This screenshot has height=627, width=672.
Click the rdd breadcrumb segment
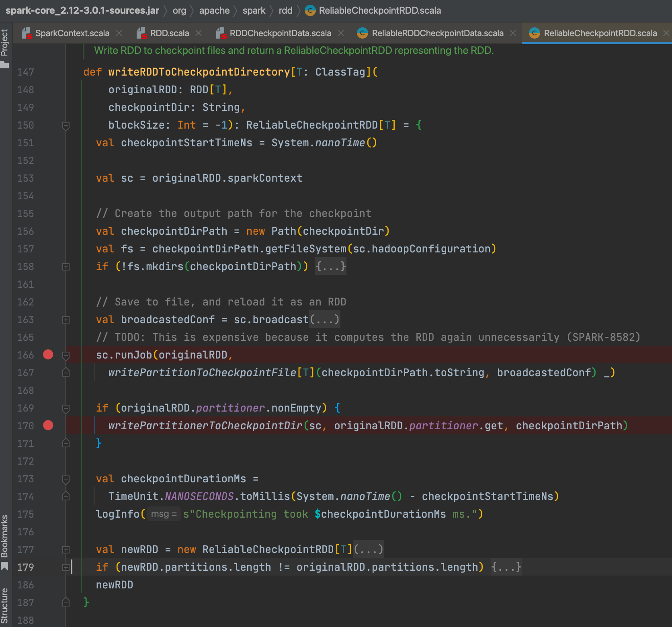[285, 10]
